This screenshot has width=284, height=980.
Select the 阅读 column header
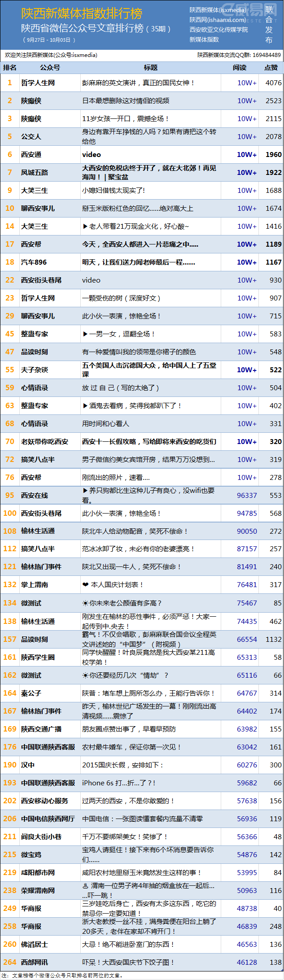[x=240, y=68]
